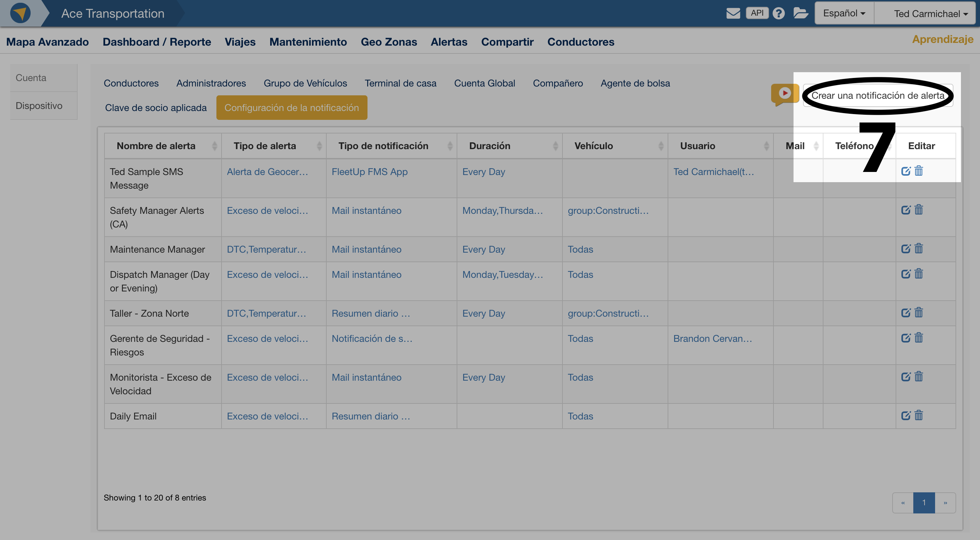Open Mapa Avanzado menu
Viewport: 980px width, 540px height.
pos(48,42)
